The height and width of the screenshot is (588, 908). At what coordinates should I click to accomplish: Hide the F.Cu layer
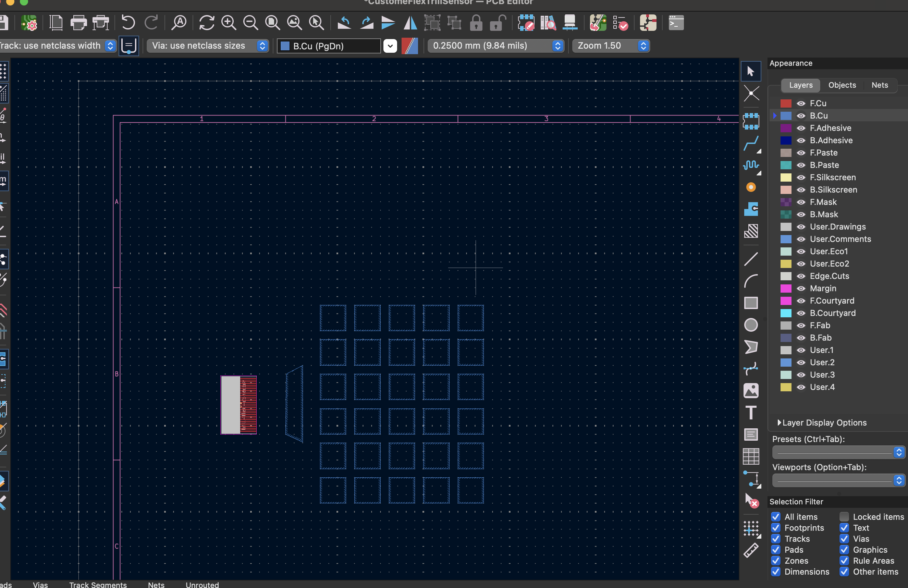[800, 103]
